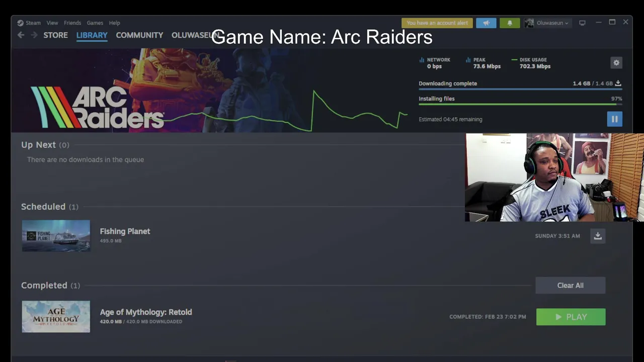644x362 pixels.
Task: Minimize the Steam window
Action: point(599,23)
